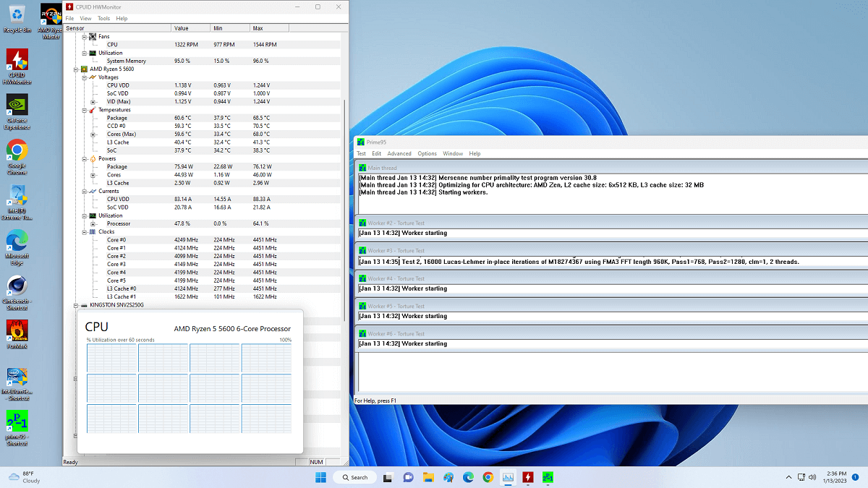Select the Main thread window title bar

point(611,168)
